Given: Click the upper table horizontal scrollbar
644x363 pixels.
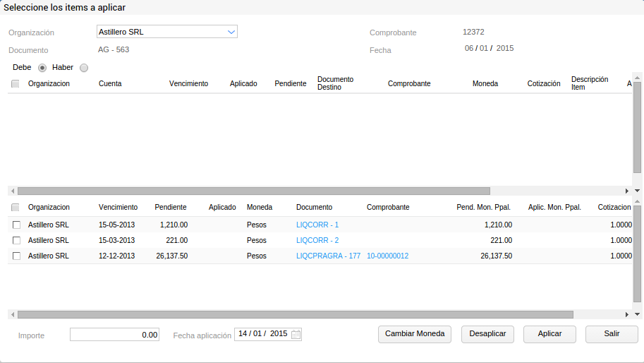Looking at the screenshot, I should click(253, 191).
